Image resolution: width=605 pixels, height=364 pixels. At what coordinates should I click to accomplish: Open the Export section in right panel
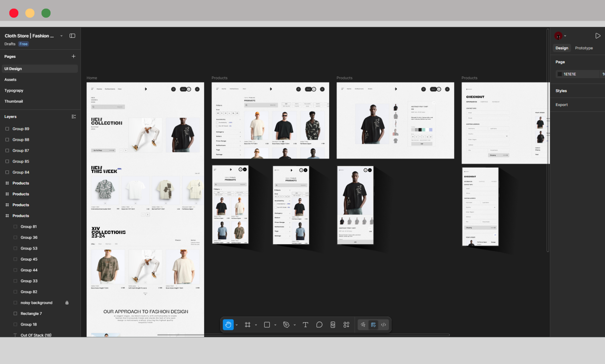click(x=561, y=104)
